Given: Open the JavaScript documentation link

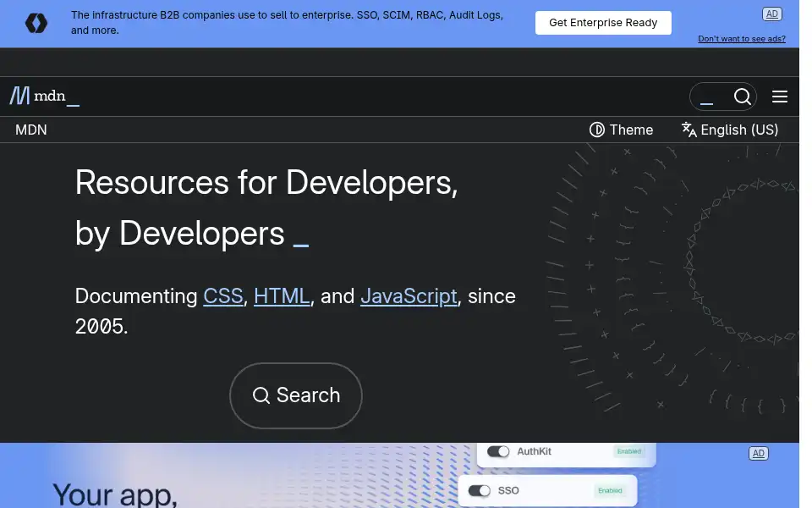Looking at the screenshot, I should click(x=409, y=296).
